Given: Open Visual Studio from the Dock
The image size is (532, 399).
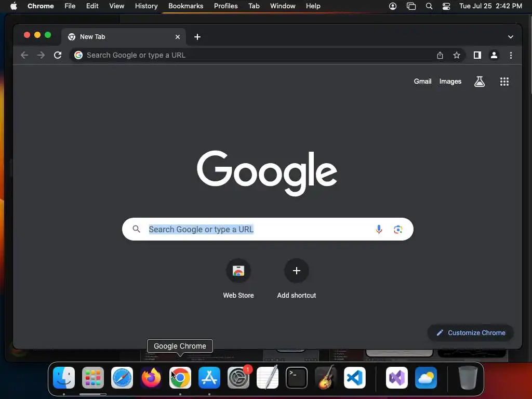Looking at the screenshot, I should tap(397, 378).
